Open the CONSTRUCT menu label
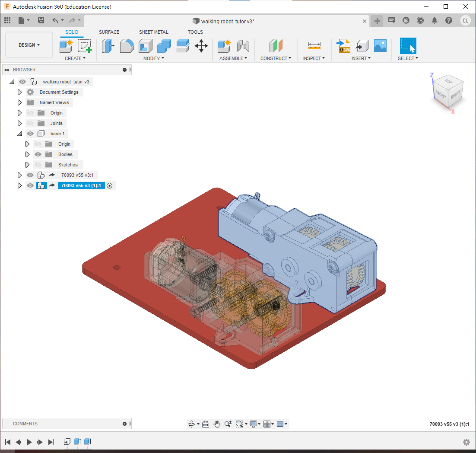The image size is (476, 453). click(276, 58)
